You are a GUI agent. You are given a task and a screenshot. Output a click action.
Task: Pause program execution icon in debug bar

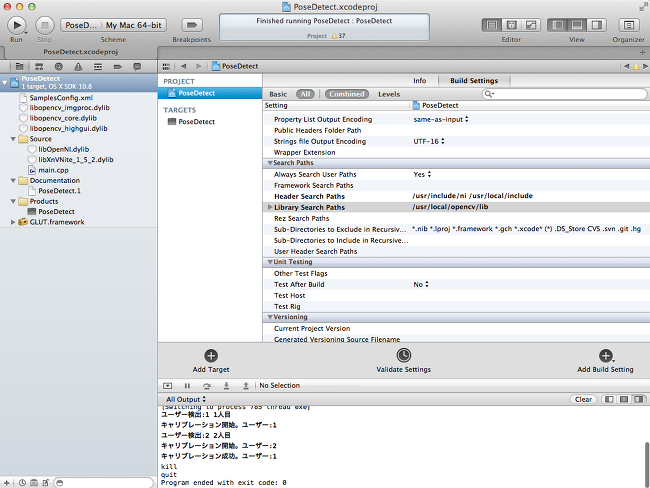pyautogui.click(x=187, y=386)
